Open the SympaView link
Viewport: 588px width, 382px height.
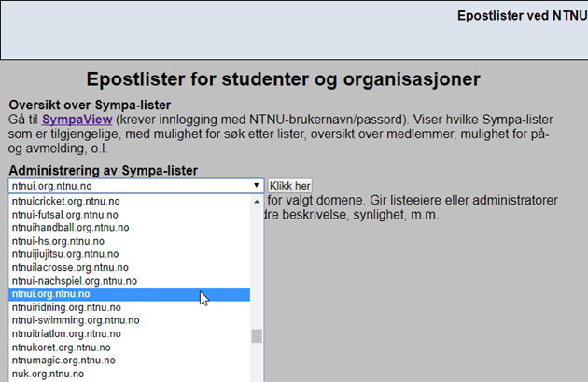(77, 120)
